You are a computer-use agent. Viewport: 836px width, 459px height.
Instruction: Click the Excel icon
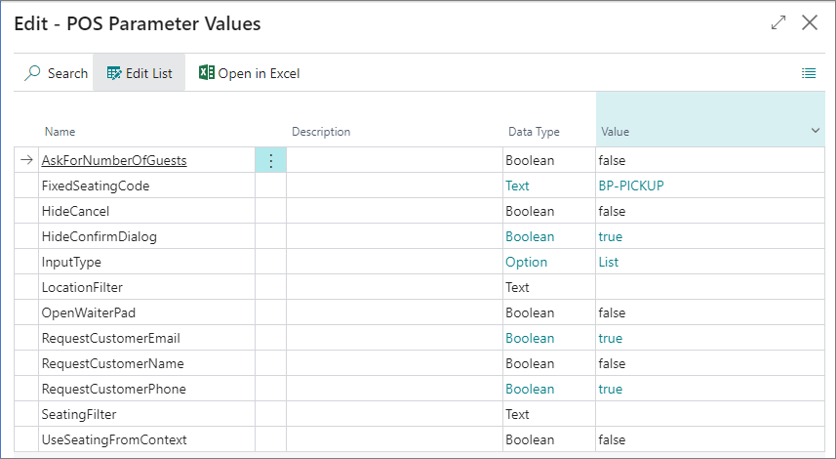tap(206, 73)
